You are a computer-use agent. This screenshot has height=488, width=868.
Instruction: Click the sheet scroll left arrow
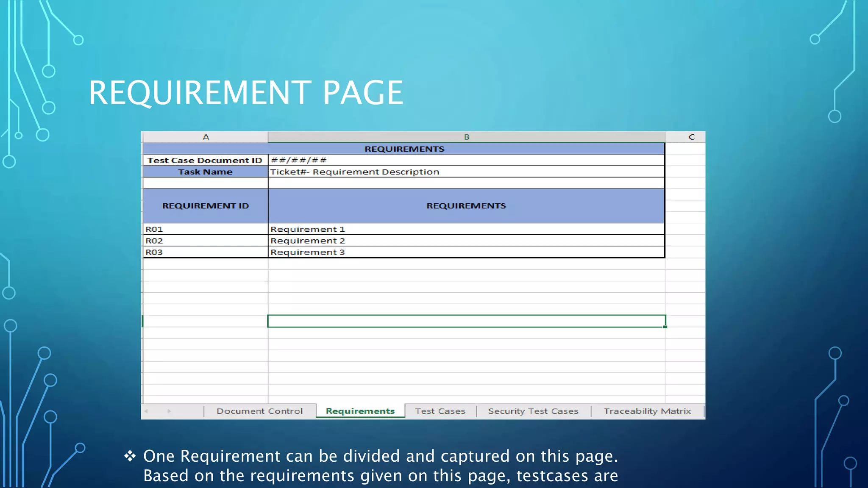click(146, 411)
